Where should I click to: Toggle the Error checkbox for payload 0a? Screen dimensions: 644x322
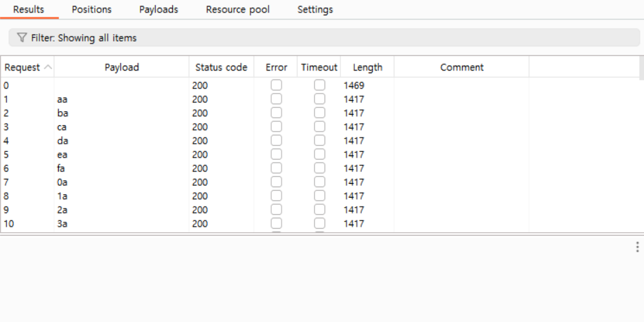coord(277,182)
